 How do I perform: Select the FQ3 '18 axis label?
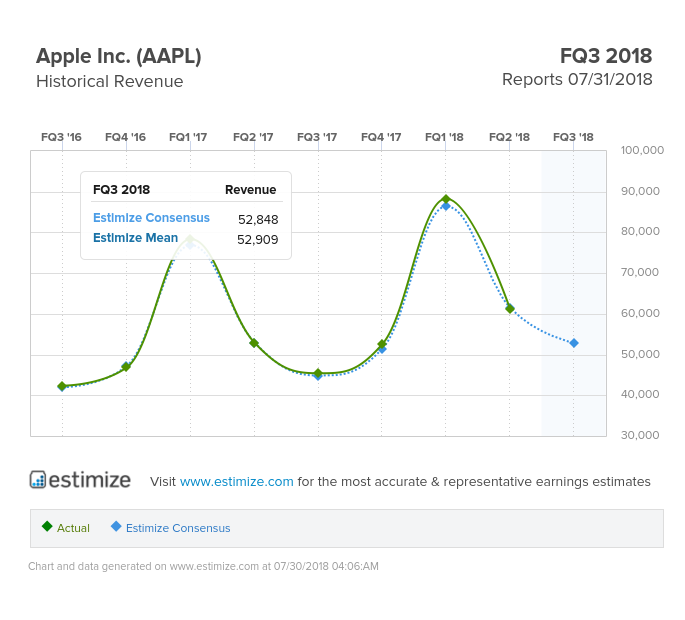point(573,137)
